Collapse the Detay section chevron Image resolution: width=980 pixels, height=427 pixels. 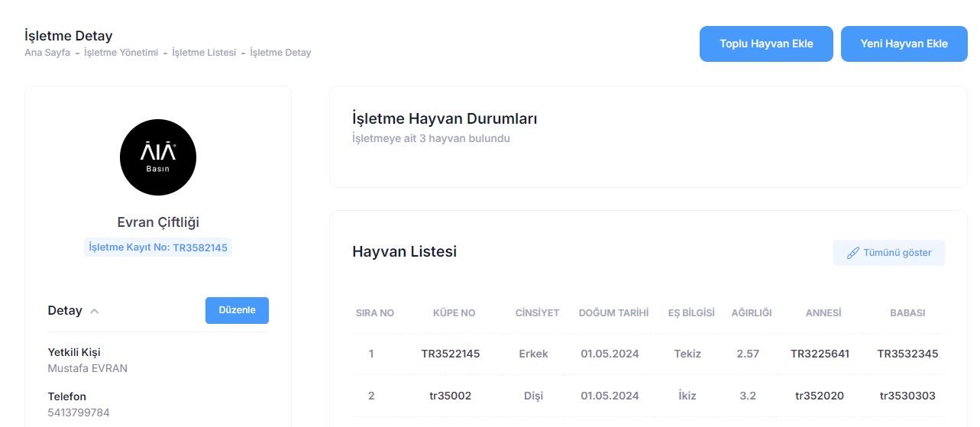coord(95,311)
